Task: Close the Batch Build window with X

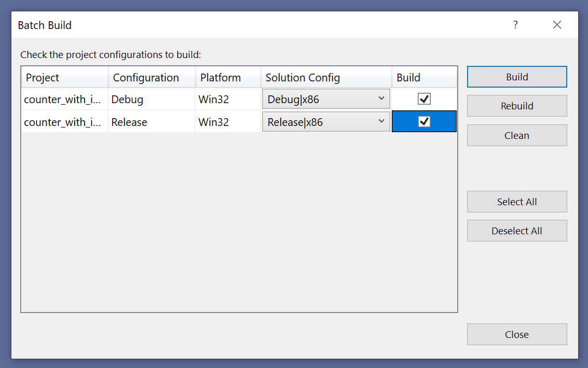Action: 557,25
